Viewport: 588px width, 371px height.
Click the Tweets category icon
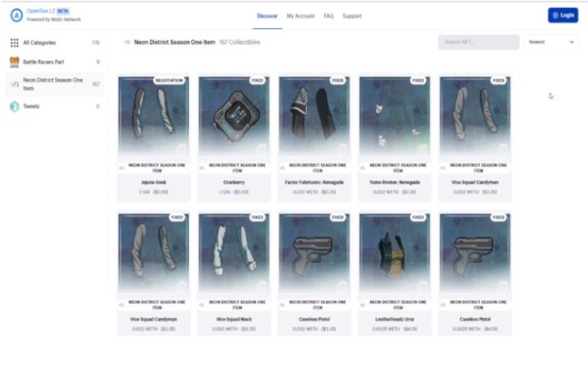click(x=15, y=107)
